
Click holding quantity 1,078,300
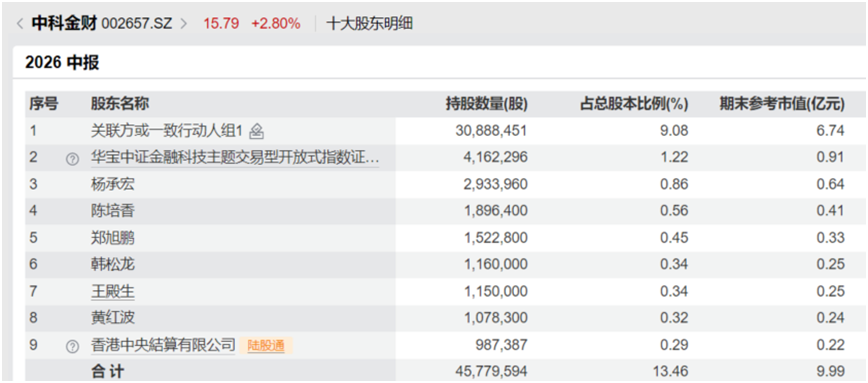(x=495, y=318)
